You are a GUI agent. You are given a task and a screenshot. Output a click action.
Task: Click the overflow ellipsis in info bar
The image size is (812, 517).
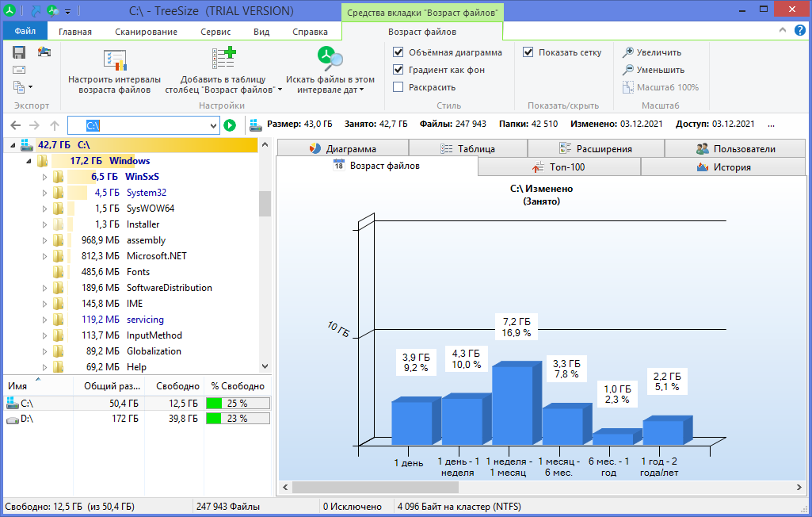(x=772, y=125)
